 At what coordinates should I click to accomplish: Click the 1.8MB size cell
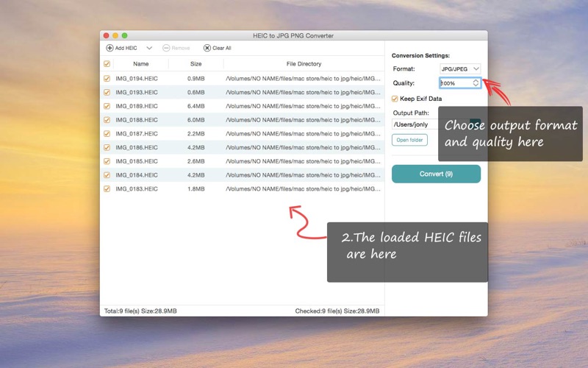click(196, 189)
